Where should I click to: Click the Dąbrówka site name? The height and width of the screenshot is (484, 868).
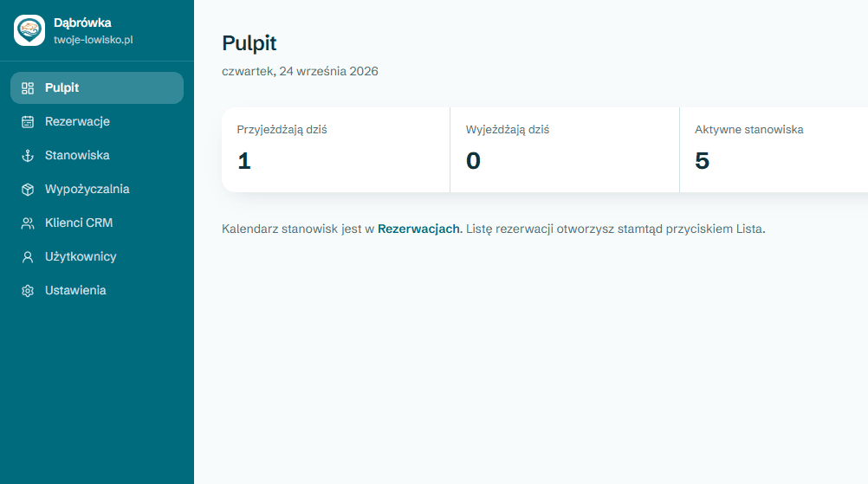[x=82, y=23]
